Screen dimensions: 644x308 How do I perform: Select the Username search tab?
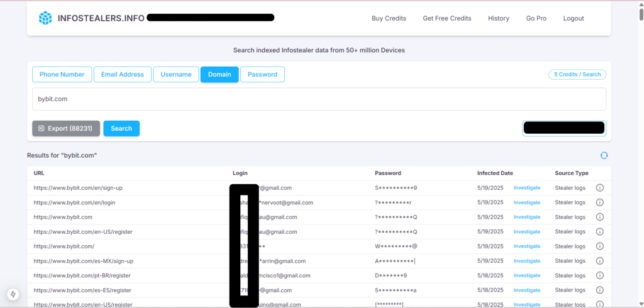176,74
